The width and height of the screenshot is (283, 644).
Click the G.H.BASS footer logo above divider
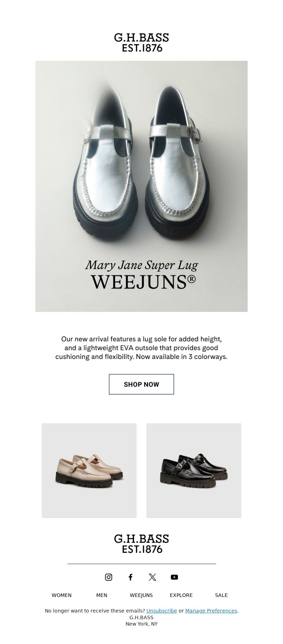[x=141, y=544]
